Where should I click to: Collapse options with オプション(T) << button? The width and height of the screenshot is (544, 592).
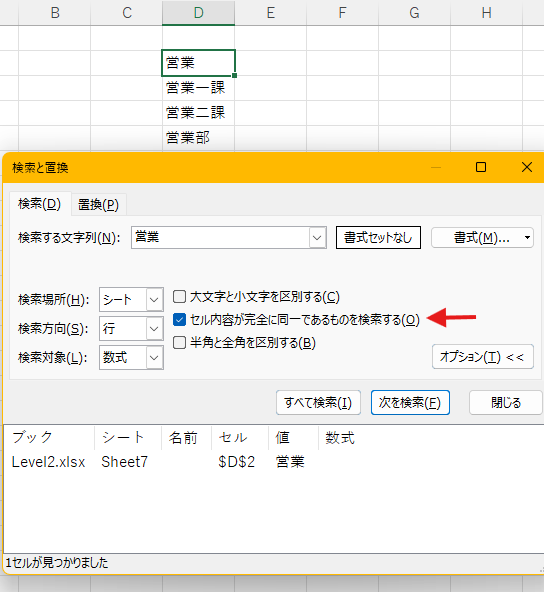click(482, 356)
